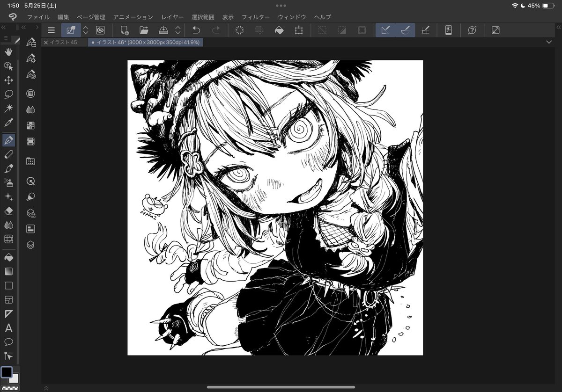Select the Auto Select wand tool

coord(8,109)
